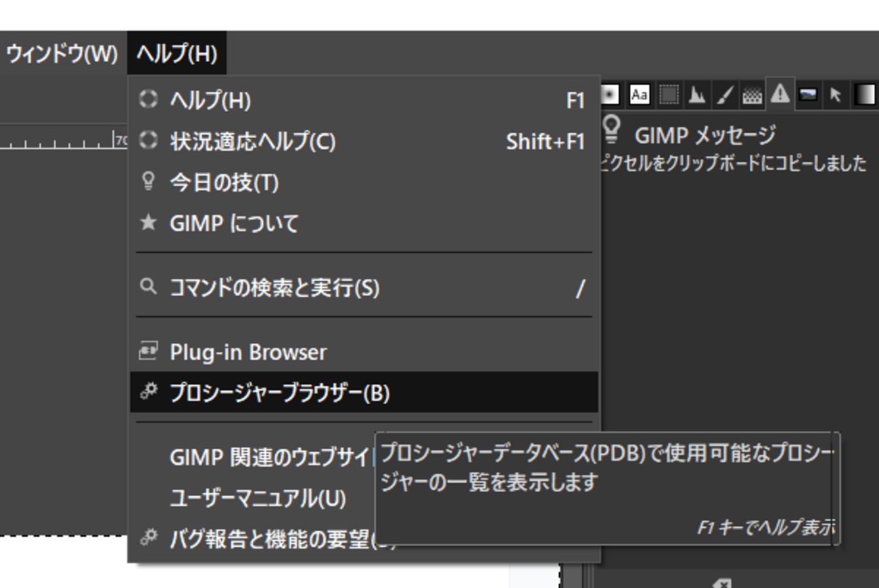Click the gradient swatch tab thumbnail
Image resolution: width=879 pixels, height=588 pixels.
tap(865, 95)
